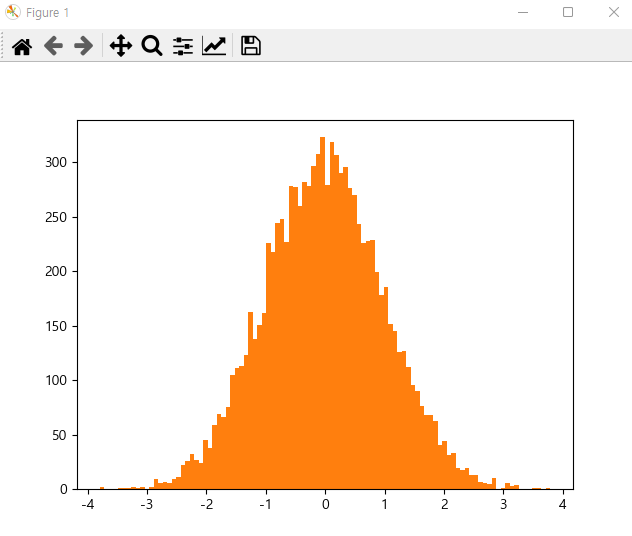Save the figure with the floppy disk icon

coord(251,46)
